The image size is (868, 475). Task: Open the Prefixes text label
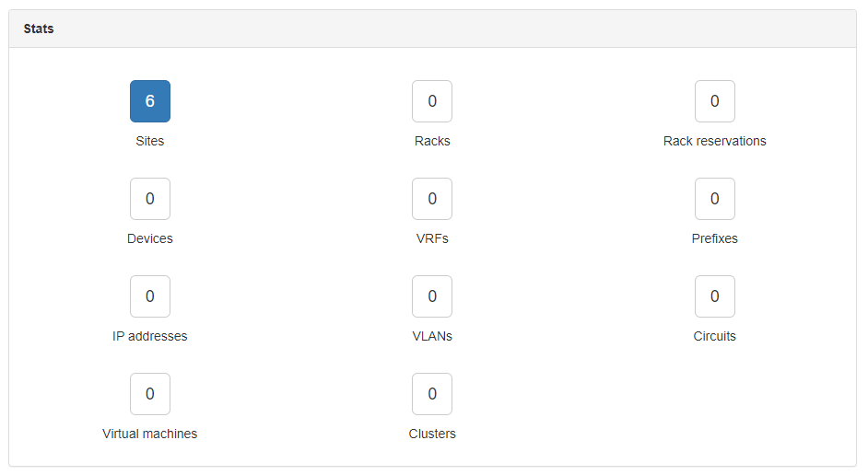pos(714,239)
